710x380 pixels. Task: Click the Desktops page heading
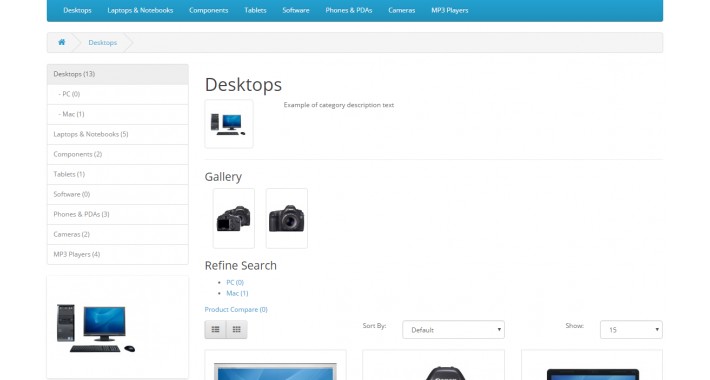pos(243,85)
